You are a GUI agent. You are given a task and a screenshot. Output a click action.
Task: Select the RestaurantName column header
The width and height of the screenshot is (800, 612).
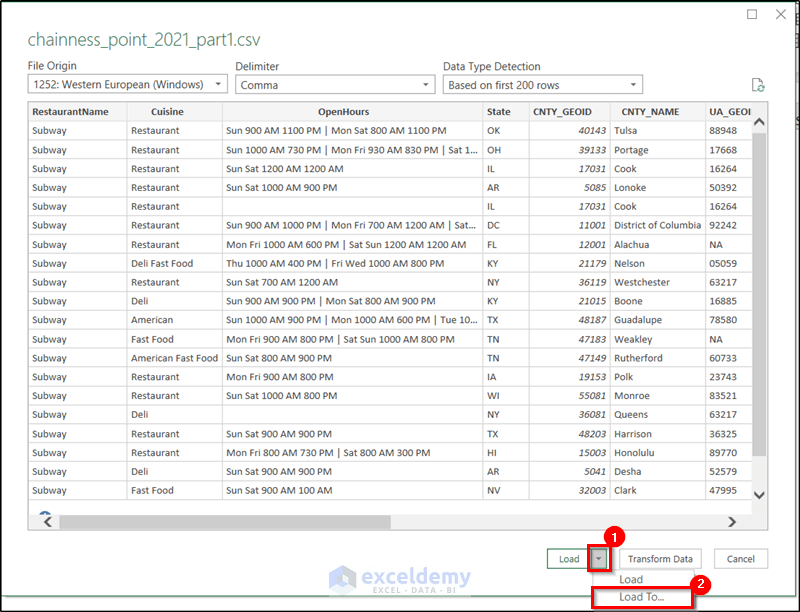pos(78,112)
